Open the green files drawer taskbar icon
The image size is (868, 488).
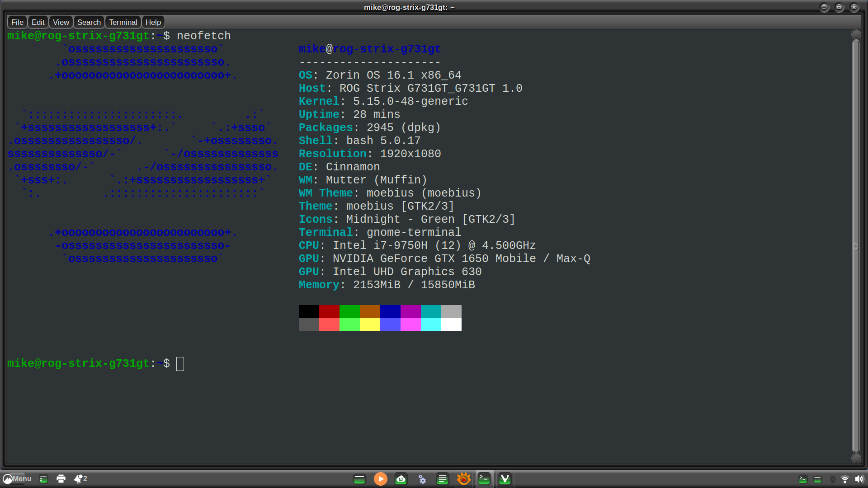click(x=359, y=479)
